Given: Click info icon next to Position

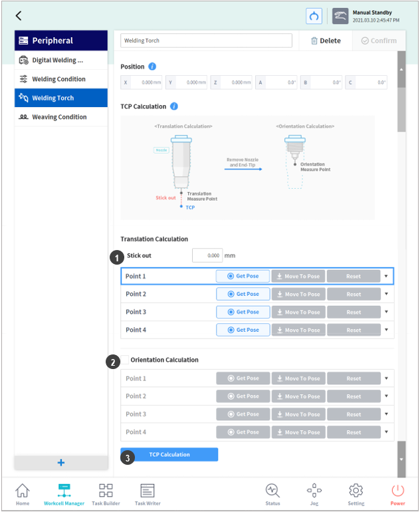Looking at the screenshot, I should tap(152, 66).
